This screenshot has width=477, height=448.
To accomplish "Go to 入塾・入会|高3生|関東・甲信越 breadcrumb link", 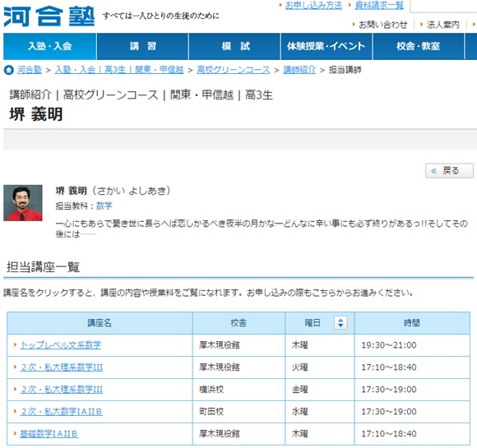I will [119, 70].
